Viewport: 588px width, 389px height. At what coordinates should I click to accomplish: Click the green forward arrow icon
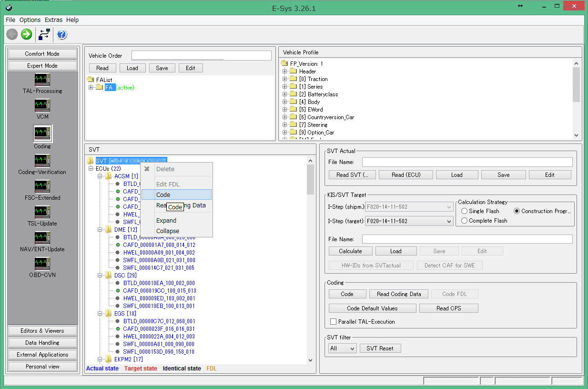26,34
